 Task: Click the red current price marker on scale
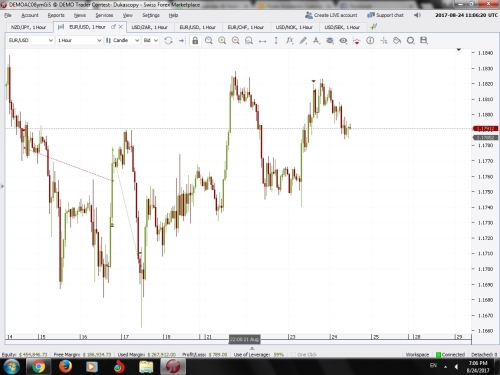pyautogui.click(x=486, y=129)
